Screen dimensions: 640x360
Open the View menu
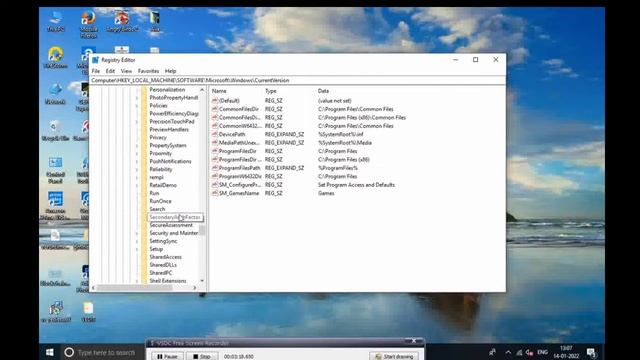pyautogui.click(x=126, y=71)
